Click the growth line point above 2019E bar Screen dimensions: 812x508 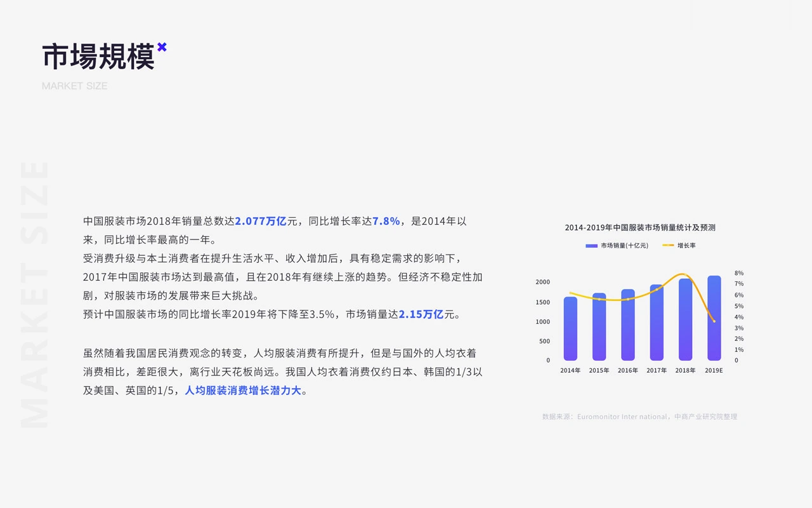pyautogui.click(x=714, y=321)
